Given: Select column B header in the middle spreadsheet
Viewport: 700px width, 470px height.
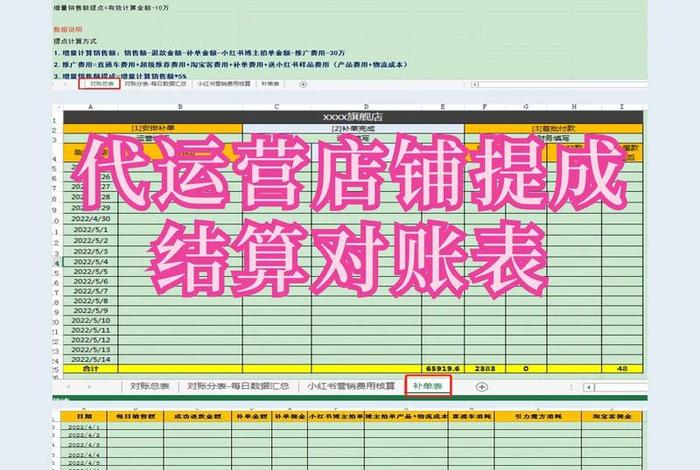Looking at the screenshot, I should (180, 107).
